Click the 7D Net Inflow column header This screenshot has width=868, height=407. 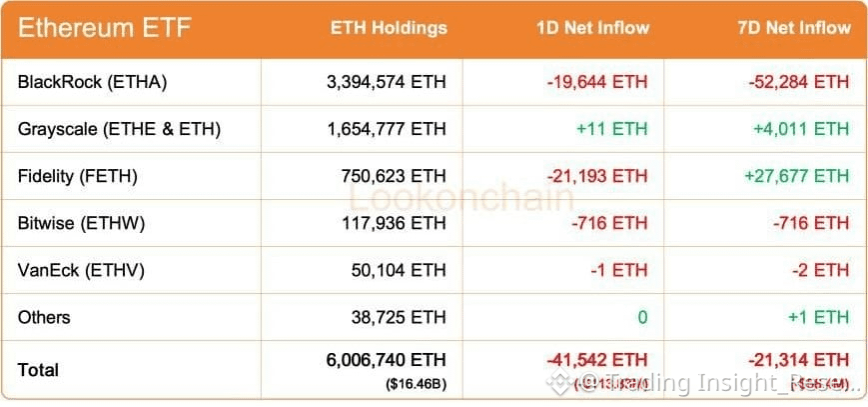pyautogui.click(x=795, y=28)
